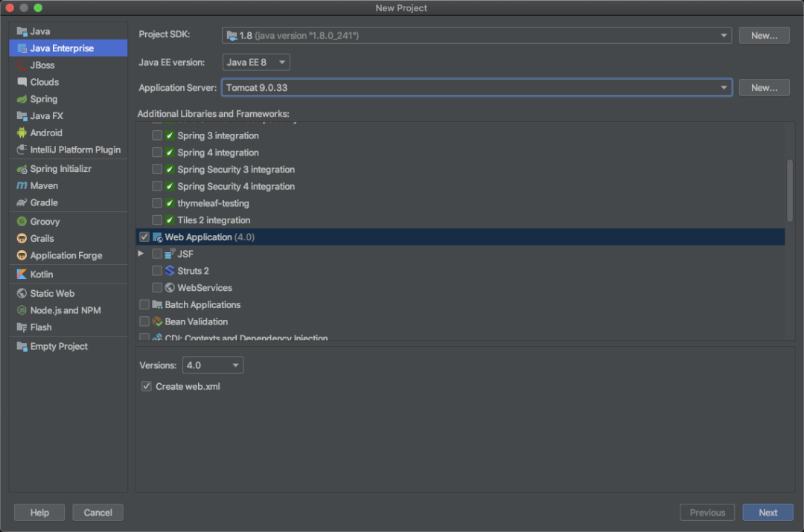Click the Application Forge icon
The height and width of the screenshot is (532, 804).
click(22, 255)
